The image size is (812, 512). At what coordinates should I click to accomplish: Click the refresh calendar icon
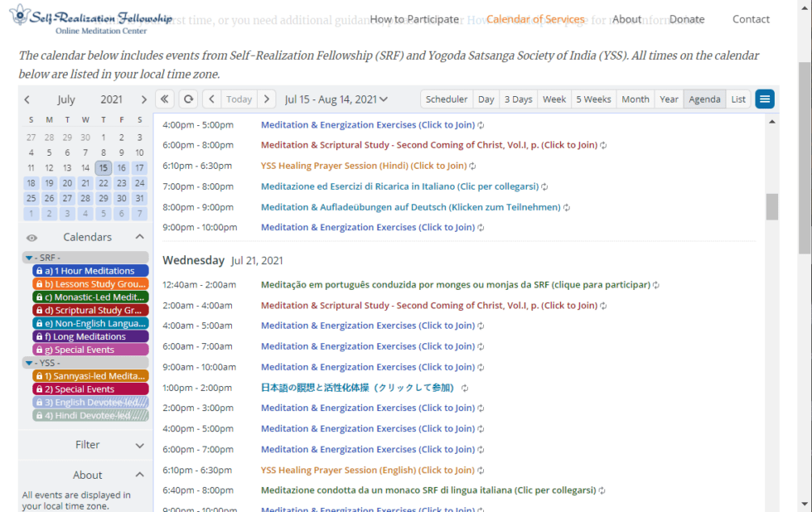pyautogui.click(x=189, y=99)
